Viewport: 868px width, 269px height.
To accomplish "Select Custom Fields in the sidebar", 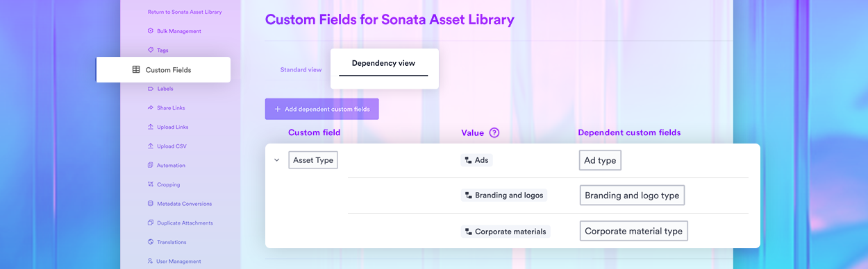I will pyautogui.click(x=163, y=70).
